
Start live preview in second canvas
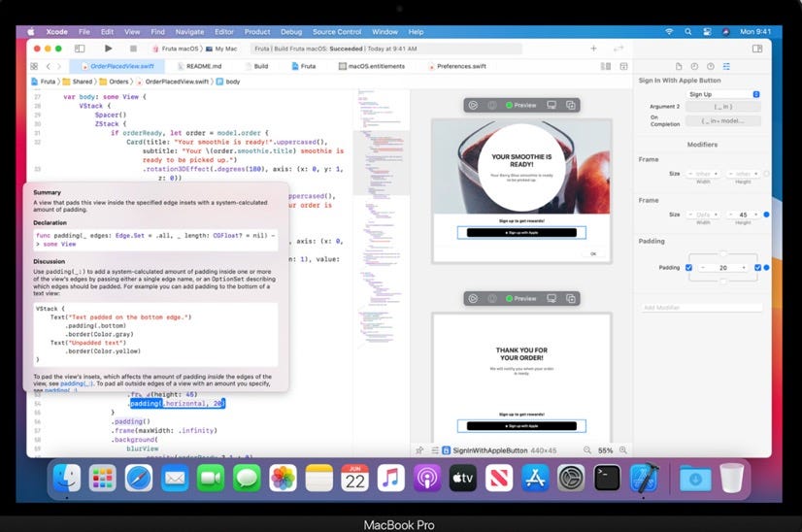pyautogui.click(x=473, y=298)
